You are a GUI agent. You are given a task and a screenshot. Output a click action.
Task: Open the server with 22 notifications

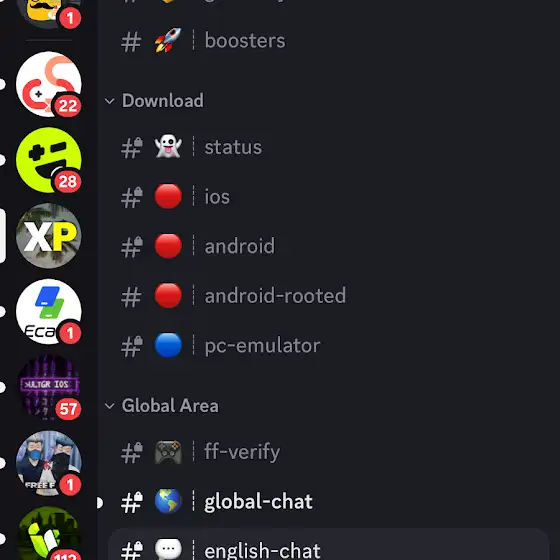49,84
